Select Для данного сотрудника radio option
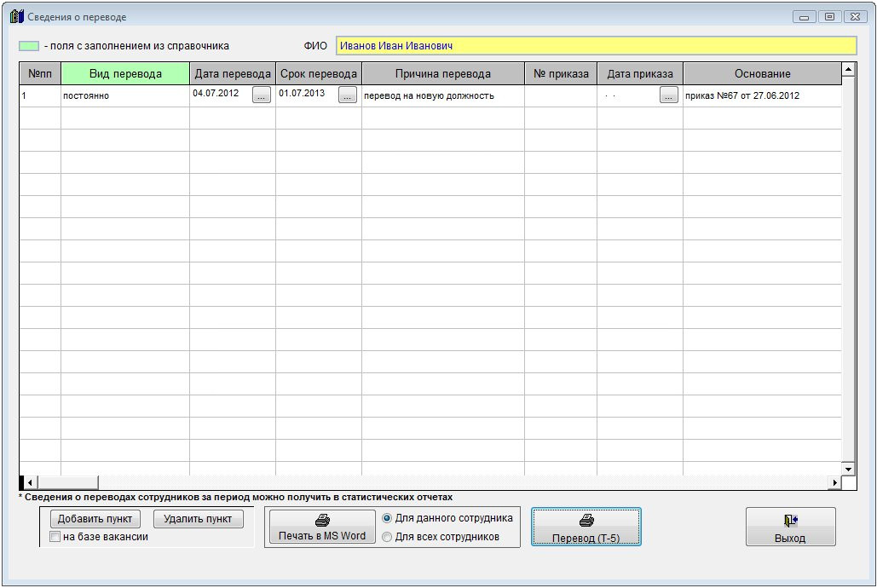This screenshot has width=877, height=588. point(386,518)
